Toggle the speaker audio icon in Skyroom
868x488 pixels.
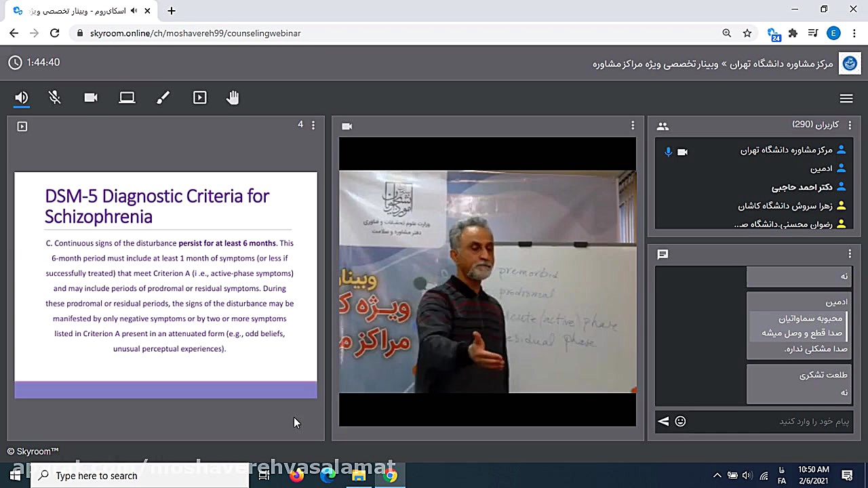(22, 98)
